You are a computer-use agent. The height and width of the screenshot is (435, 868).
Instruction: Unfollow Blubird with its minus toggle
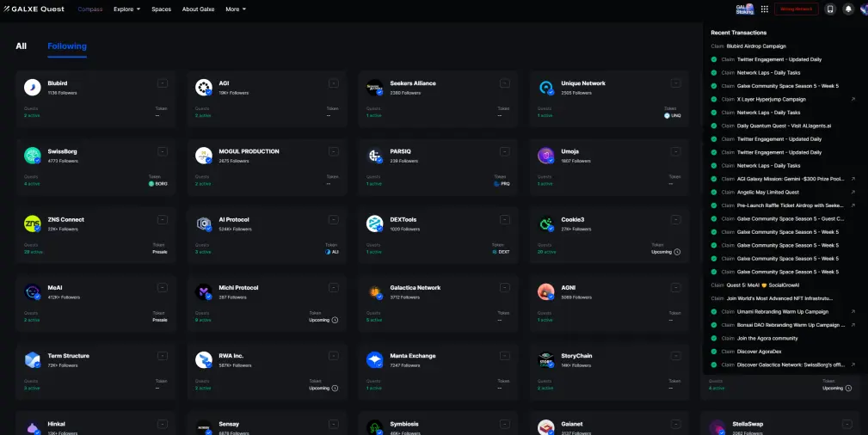click(x=163, y=83)
